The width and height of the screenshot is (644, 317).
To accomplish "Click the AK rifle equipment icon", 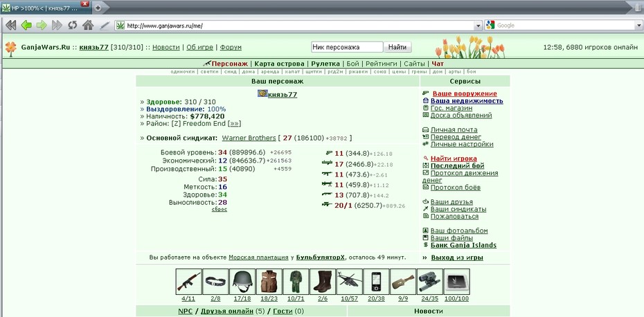I will pos(189,282).
